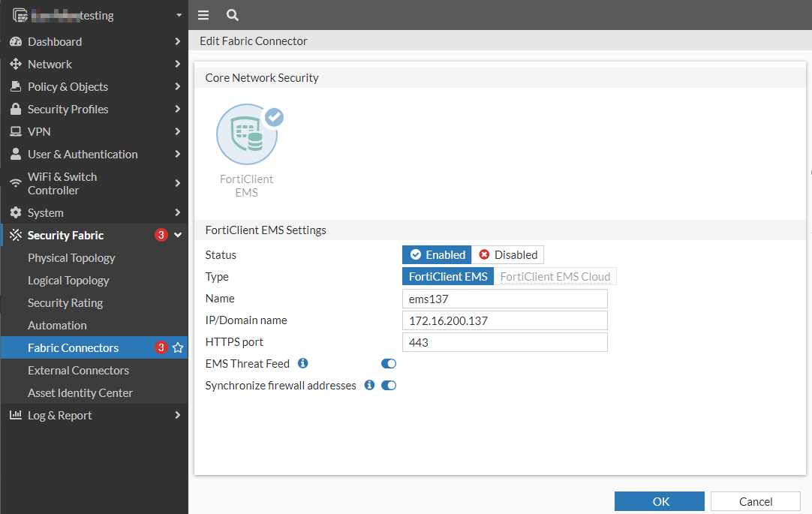Switch Type to FortiClient EMS Cloud
The width and height of the screenshot is (812, 514).
tap(555, 276)
